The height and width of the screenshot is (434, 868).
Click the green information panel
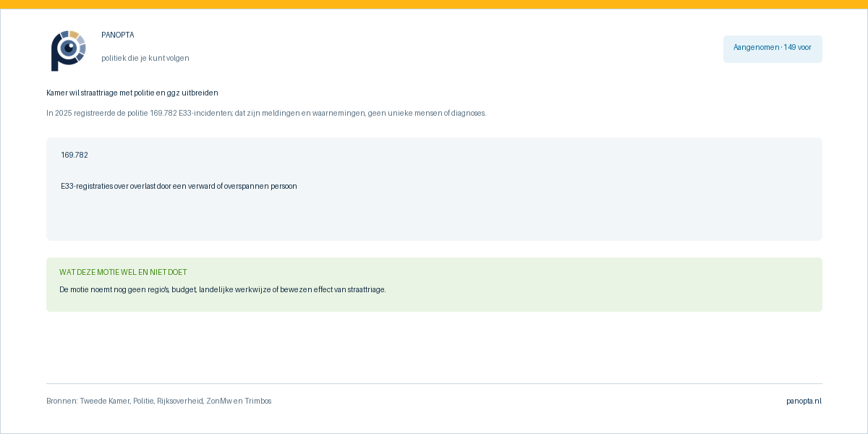click(434, 284)
